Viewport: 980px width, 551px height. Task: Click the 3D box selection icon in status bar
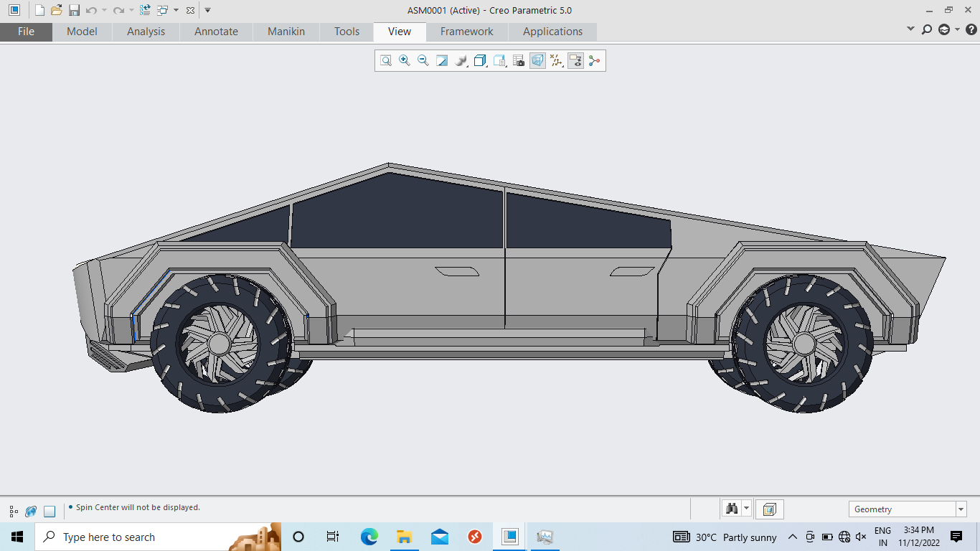tap(769, 509)
